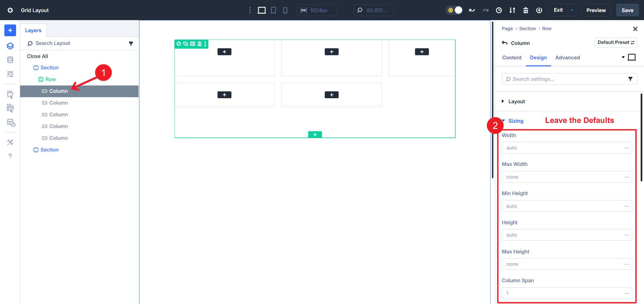
Task: Toggle the light/dark mode switch
Action: click(x=454, y=10)
